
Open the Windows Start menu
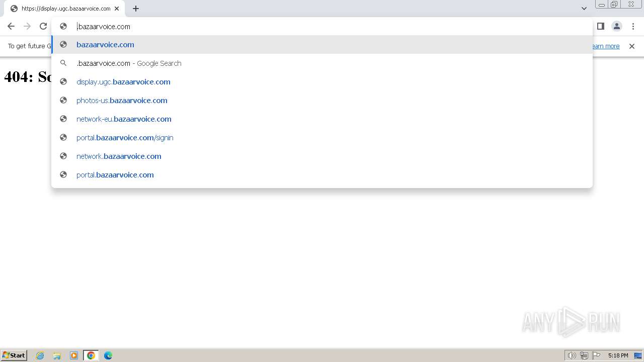coord(14,355)
